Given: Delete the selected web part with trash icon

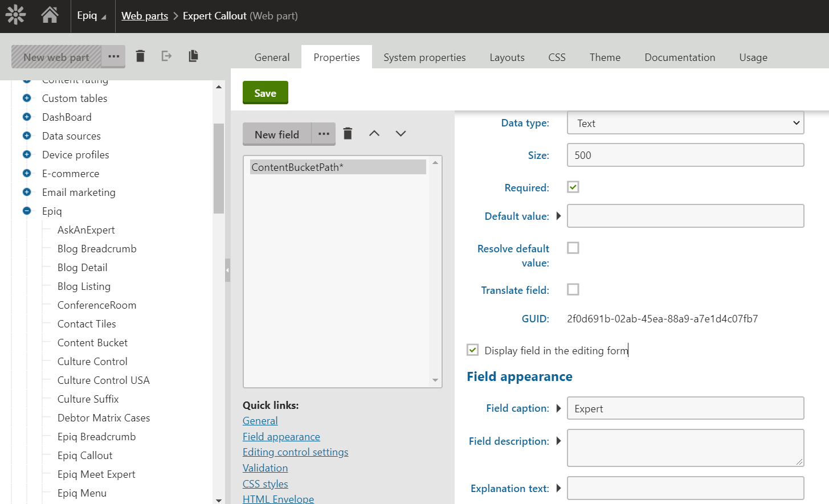Looking at the screenshot, I should [x=140, y=56].
